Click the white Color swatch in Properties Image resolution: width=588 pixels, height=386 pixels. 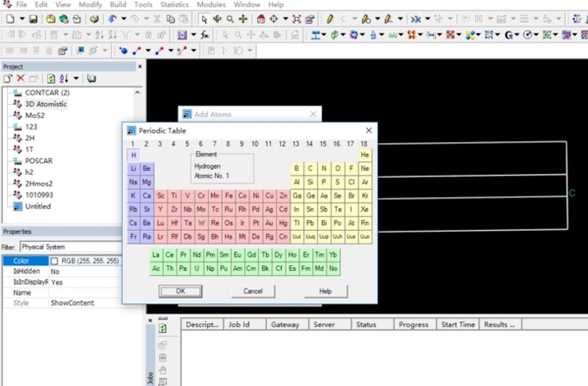54,260
